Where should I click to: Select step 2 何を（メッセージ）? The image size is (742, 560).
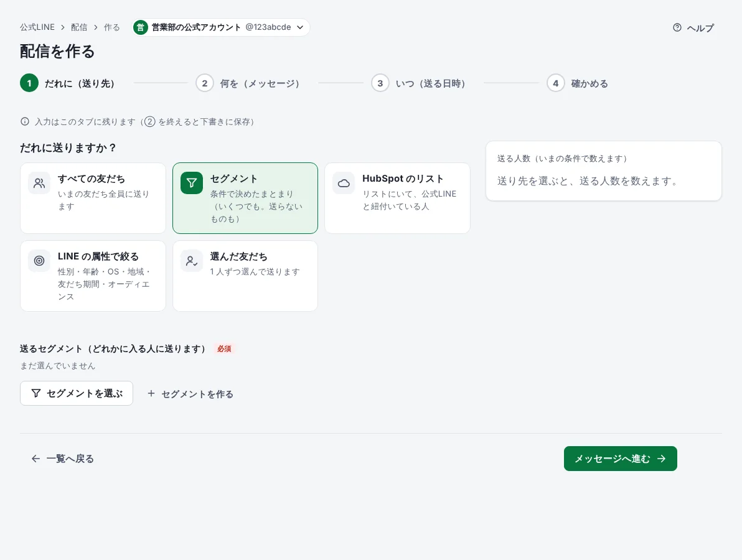[248, 83]
